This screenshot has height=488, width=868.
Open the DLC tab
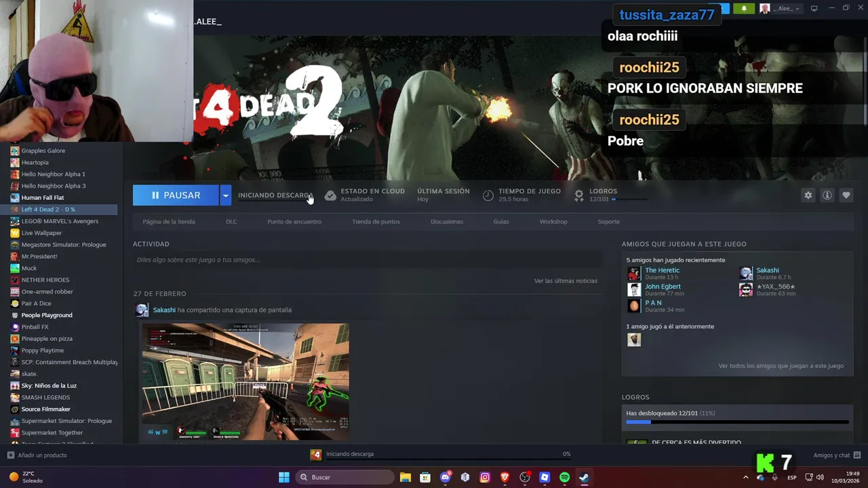(x=231, y=222)
